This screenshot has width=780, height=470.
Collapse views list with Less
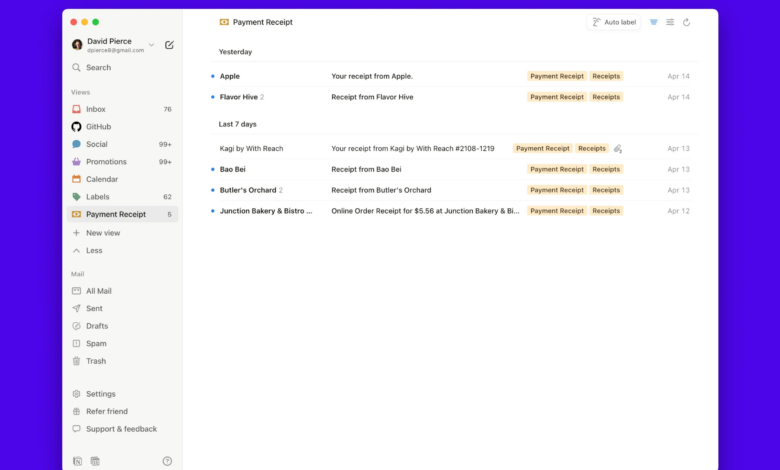tap(122, 251)
